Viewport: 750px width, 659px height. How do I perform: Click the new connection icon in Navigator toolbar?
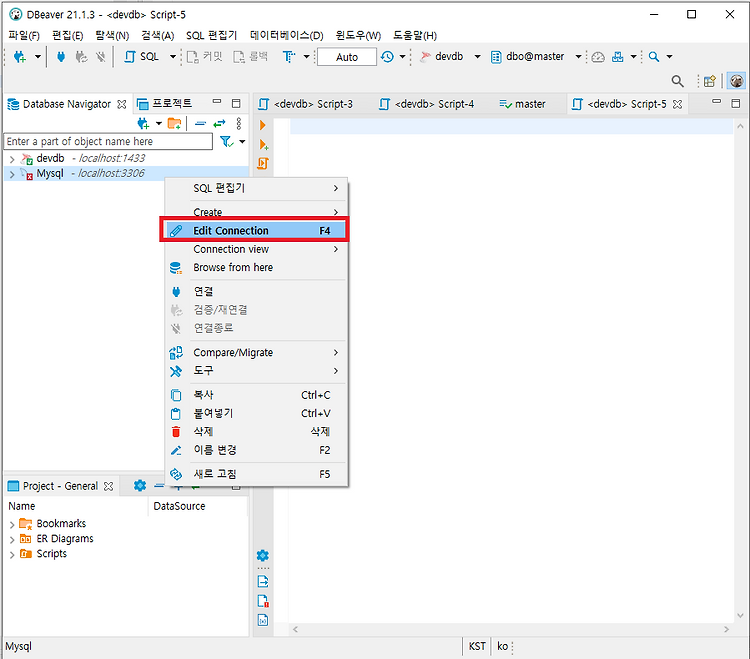pyautogui.click(x=143, y=123)
